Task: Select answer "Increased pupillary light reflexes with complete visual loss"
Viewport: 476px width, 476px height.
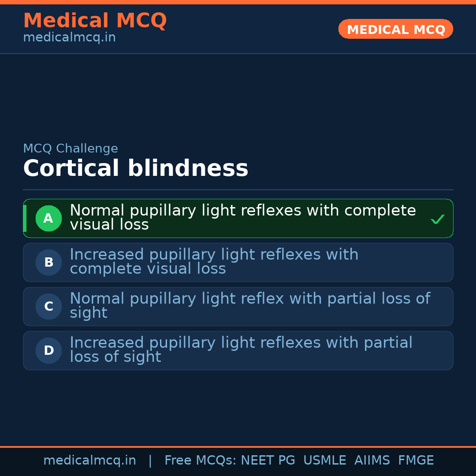Action: click(x=214, y=262)
